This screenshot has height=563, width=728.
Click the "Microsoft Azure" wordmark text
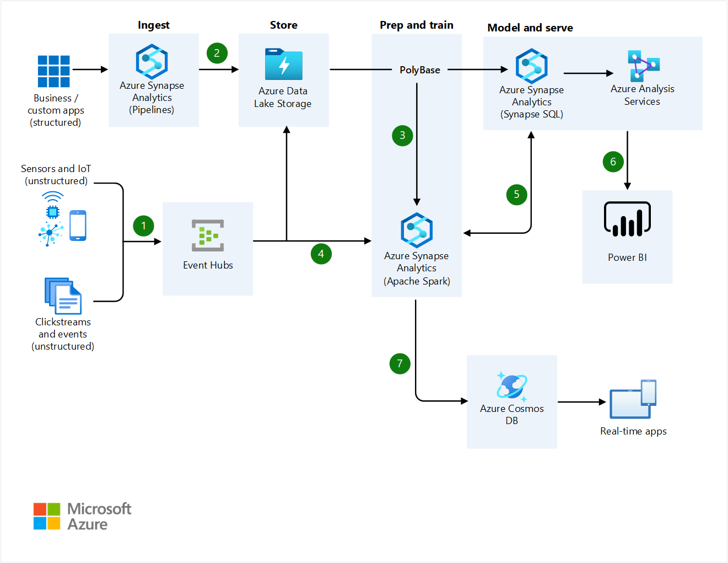coord(99,516)
